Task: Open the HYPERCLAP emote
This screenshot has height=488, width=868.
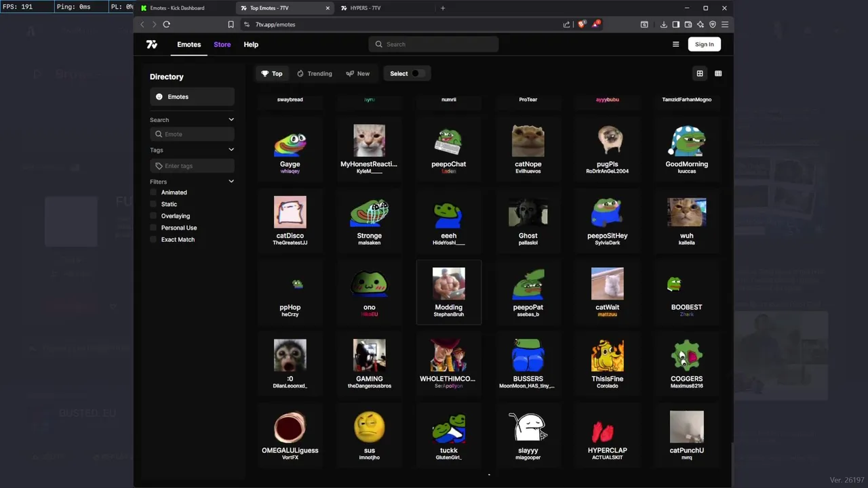Action: coord(608,435)
